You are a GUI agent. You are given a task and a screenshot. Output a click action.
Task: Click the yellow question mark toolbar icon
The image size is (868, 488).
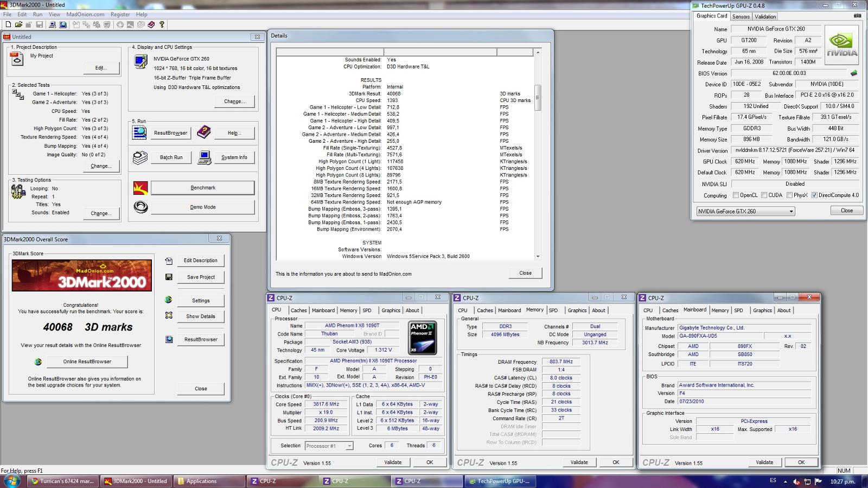pos(162,24)
